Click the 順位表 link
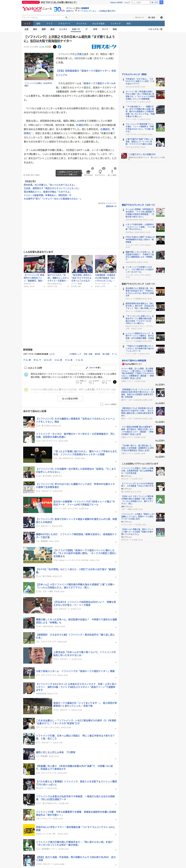 pyautogui.click(x=97, y=354)
